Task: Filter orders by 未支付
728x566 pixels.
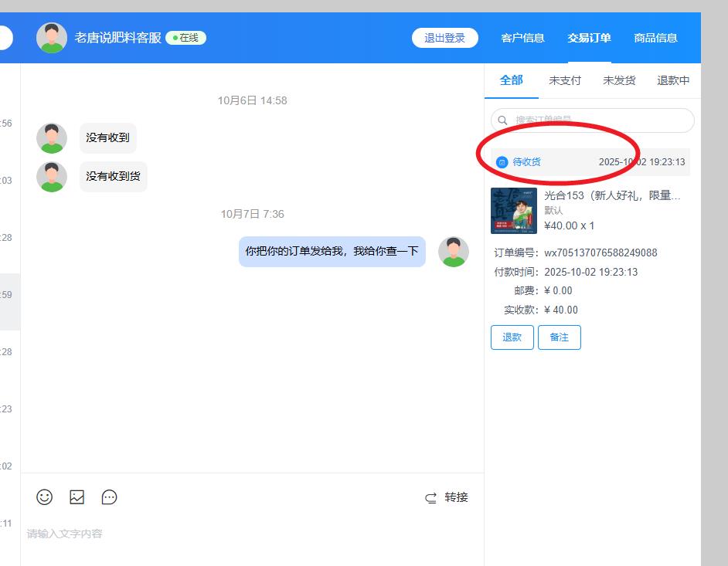Action: [x=564, y=80]
